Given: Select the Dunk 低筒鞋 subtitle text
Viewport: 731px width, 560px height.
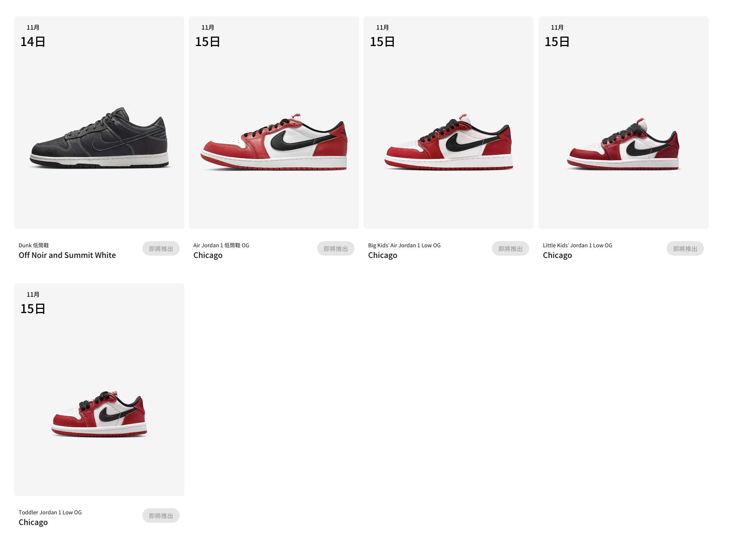Looking at the screenshot, I should [x=34, y=245].
